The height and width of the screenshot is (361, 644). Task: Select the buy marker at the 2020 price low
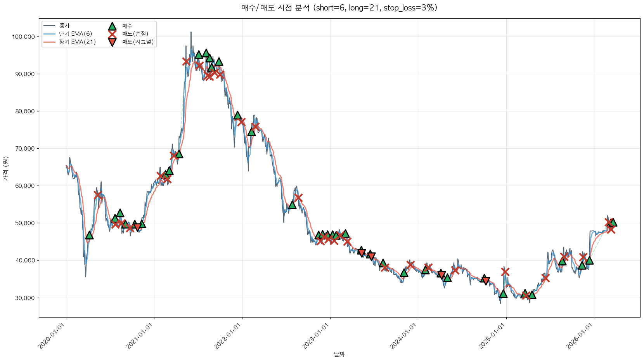coord(89,235)
